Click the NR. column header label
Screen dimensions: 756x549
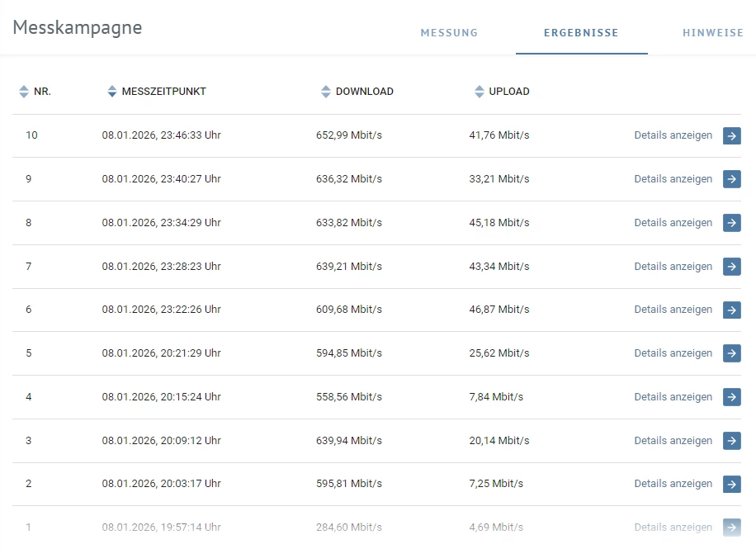tap(42, 91)
